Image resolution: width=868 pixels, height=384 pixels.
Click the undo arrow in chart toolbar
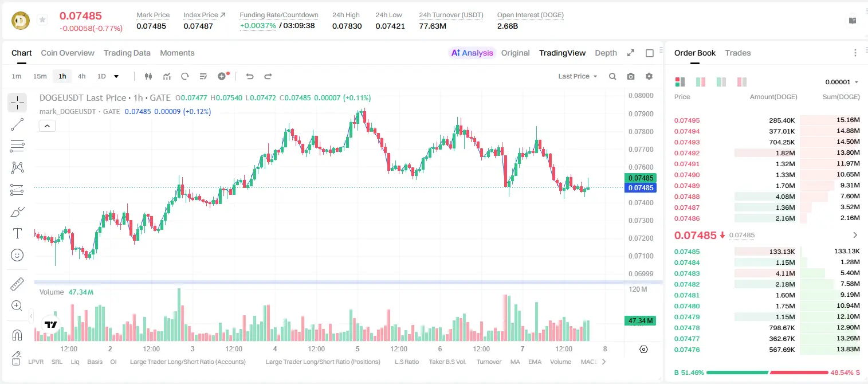250,76
